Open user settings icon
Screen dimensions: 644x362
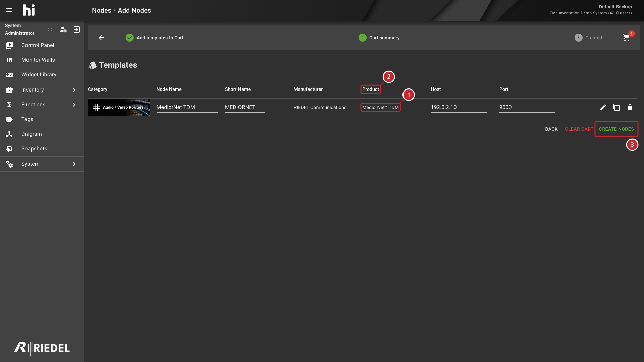tap(63, 29)
